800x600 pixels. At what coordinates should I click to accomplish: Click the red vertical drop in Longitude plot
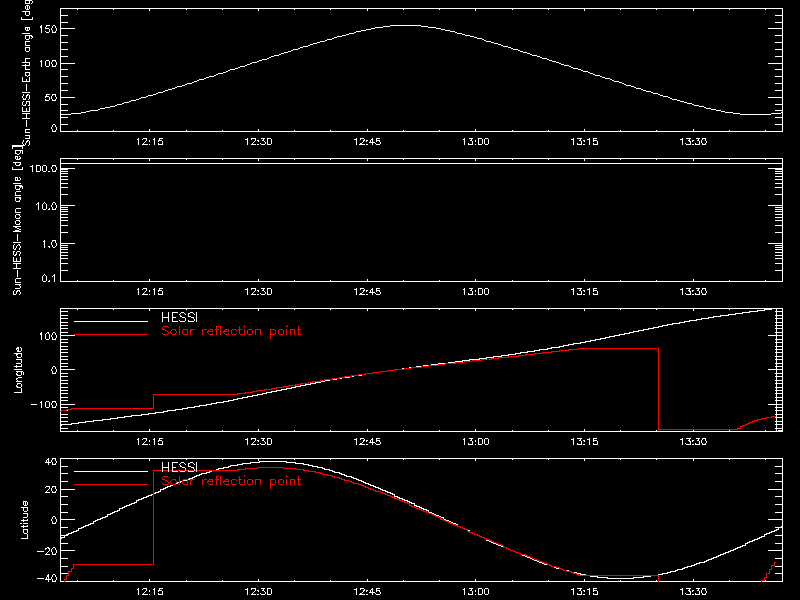tap(658, 389)
